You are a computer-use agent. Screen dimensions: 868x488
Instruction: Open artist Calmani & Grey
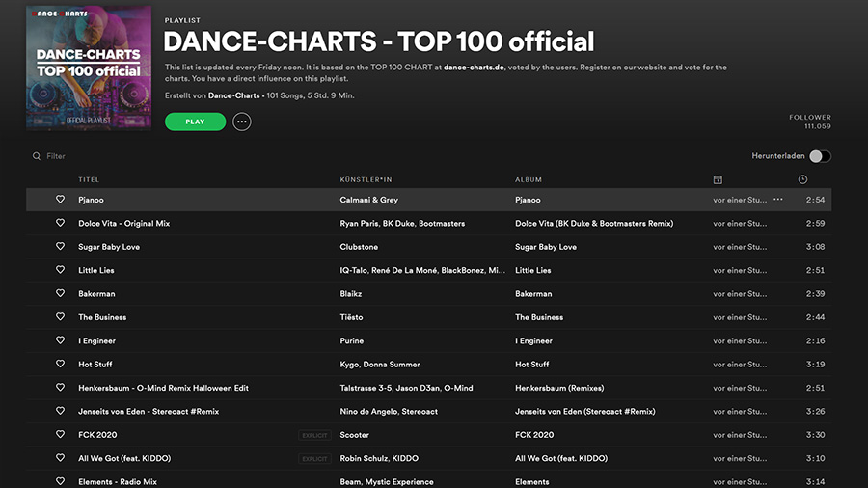tap(368, 200)
